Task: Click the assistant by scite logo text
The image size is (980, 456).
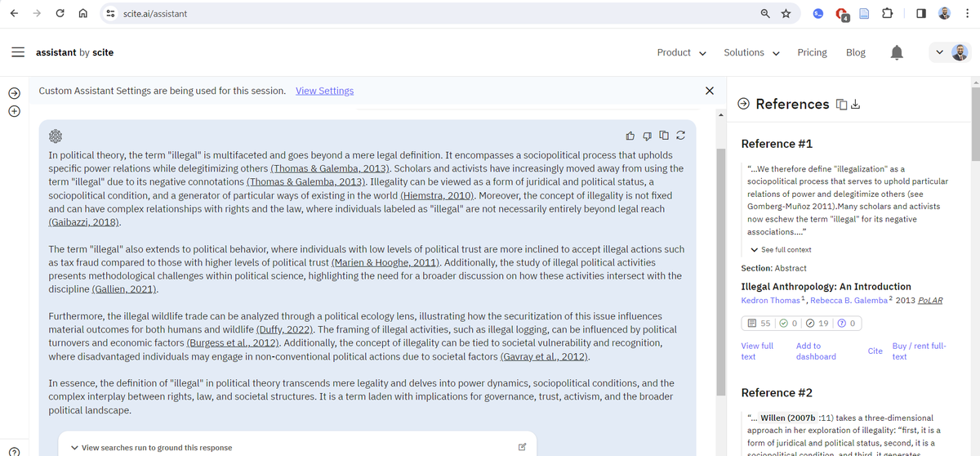Action: pyautogui.click(x=74, y=52)
